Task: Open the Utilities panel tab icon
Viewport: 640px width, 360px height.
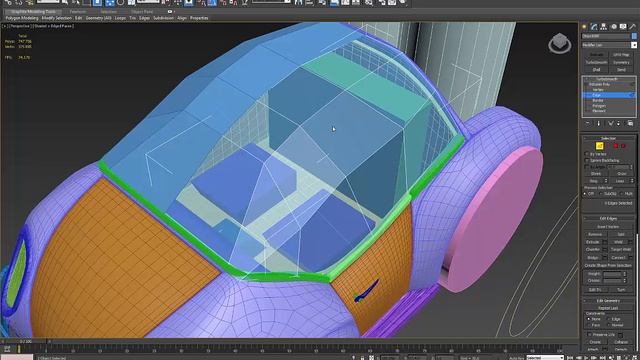Action: pyautogui.click(x=633, y=27)
